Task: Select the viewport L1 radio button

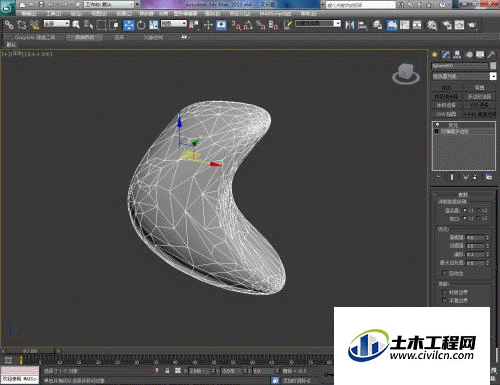Action: pyautogui.click(x=465, y=218)
